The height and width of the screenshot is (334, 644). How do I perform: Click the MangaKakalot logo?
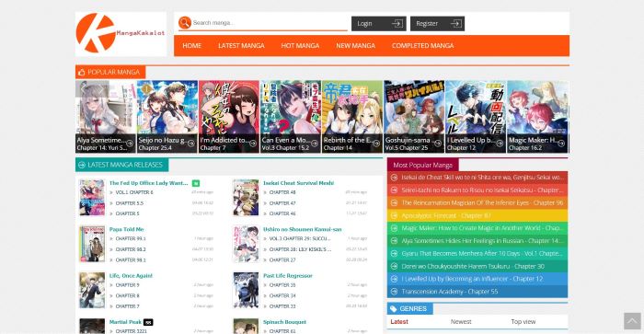(x=121, y=33)
